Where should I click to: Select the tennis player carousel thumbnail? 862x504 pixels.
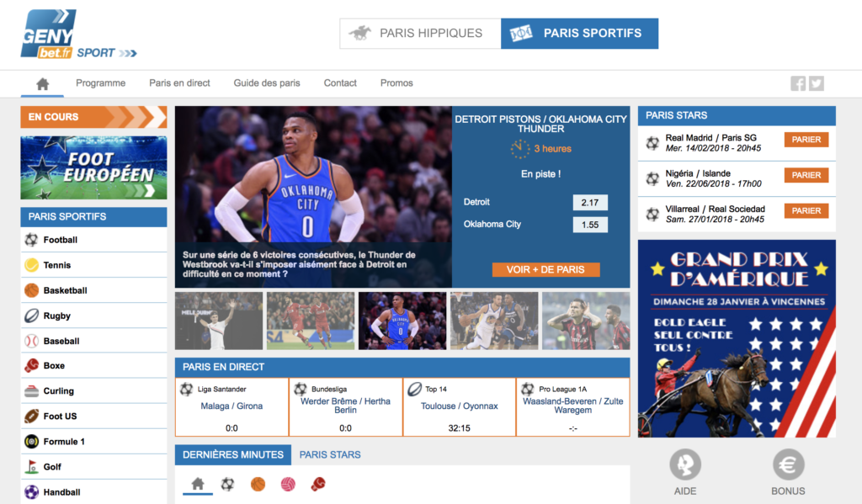(219, 321)
